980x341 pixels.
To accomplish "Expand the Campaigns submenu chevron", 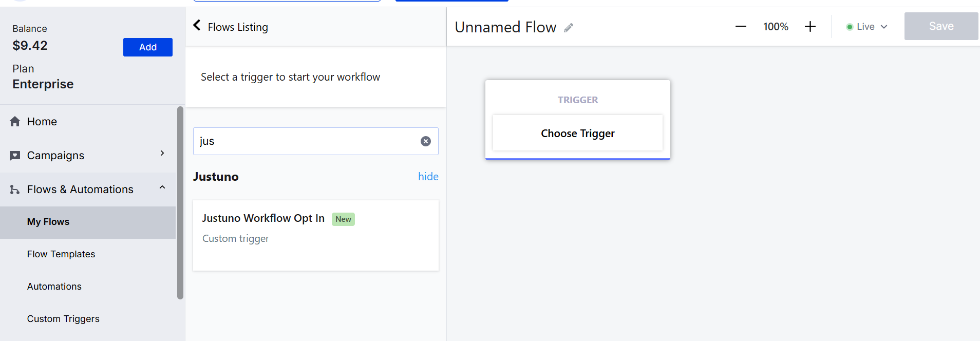I will pos(162,154).
